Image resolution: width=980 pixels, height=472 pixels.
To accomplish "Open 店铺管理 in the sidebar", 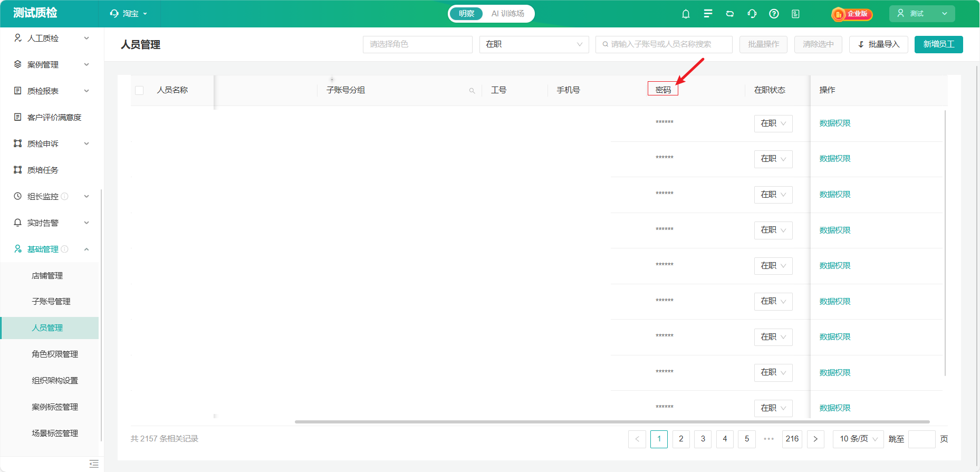I will tap(47, 275).
